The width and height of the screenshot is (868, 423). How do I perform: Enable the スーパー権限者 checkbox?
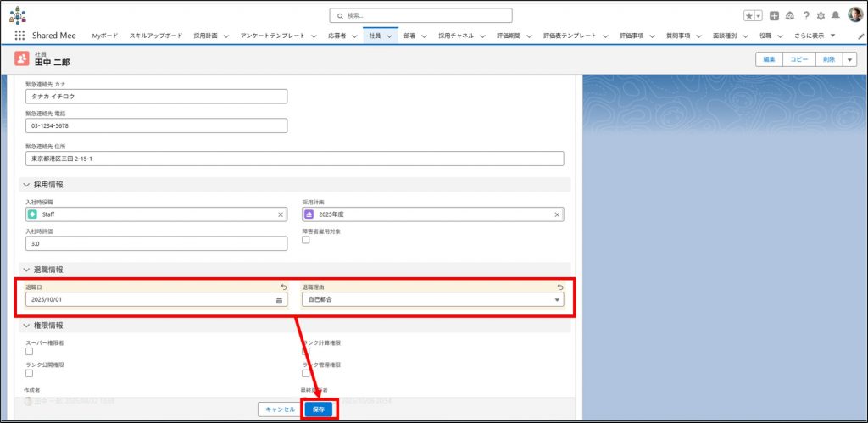tap(30, 351)
